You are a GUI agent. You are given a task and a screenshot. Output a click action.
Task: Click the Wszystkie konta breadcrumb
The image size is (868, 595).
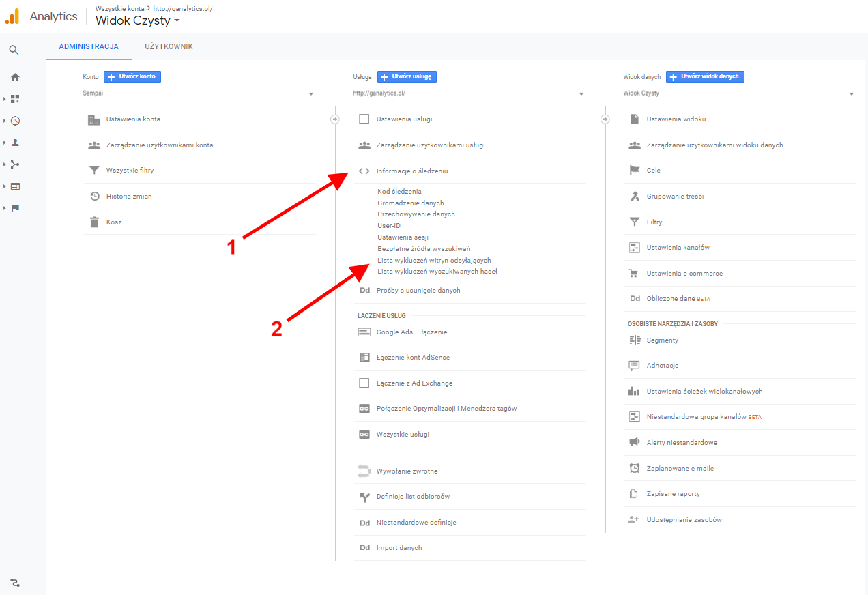click(119, 8)
